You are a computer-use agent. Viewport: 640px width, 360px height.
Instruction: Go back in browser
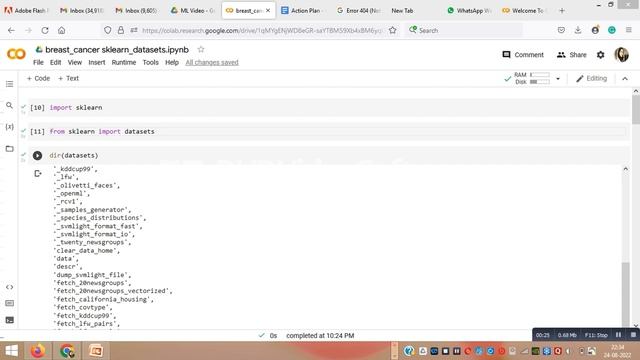[11, 30]
